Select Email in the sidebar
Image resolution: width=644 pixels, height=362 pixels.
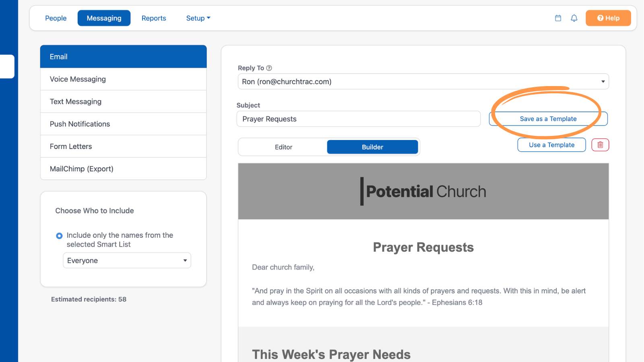(123, 57)
